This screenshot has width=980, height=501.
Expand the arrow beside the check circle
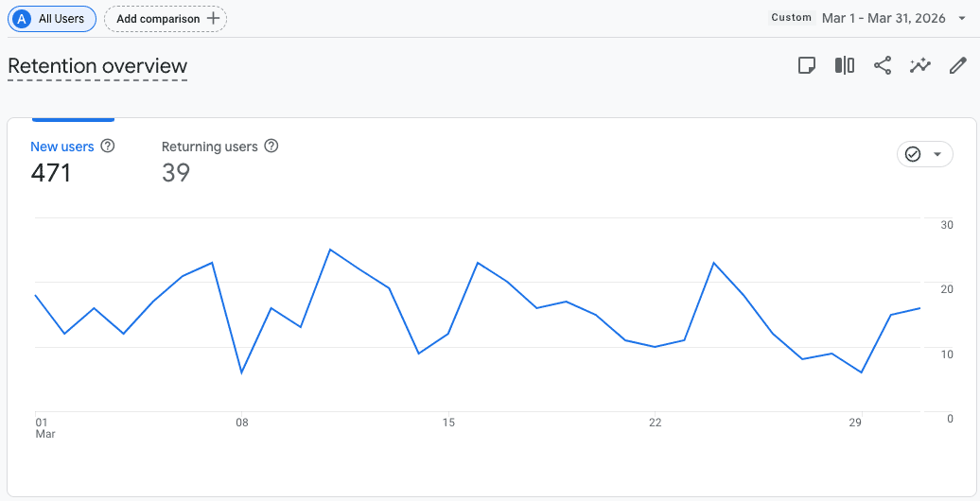click(x=937, y=154)
